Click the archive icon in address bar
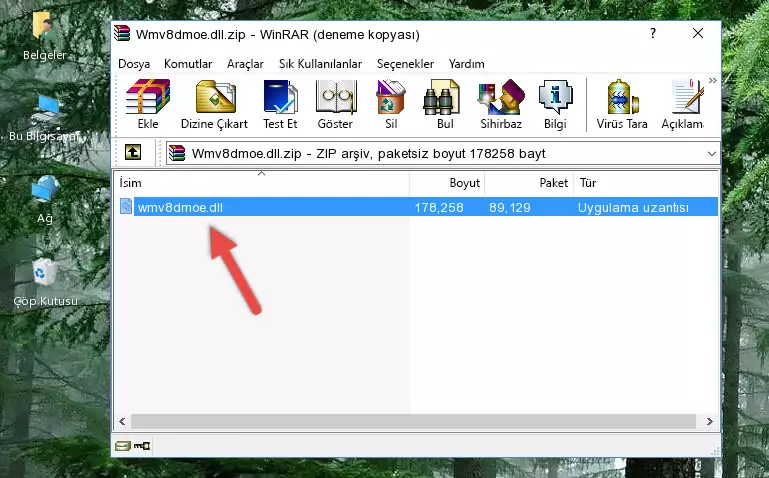 177,153
